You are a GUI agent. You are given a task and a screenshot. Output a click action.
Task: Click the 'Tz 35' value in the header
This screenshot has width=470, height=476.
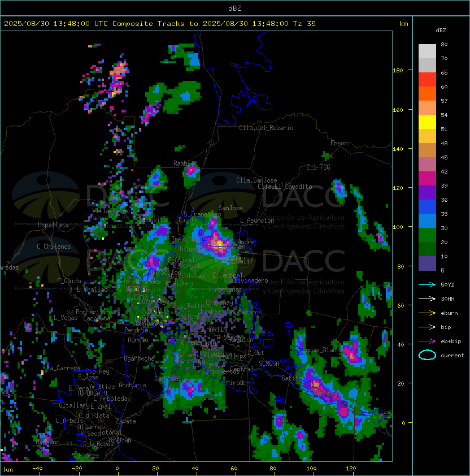(304, 24)
